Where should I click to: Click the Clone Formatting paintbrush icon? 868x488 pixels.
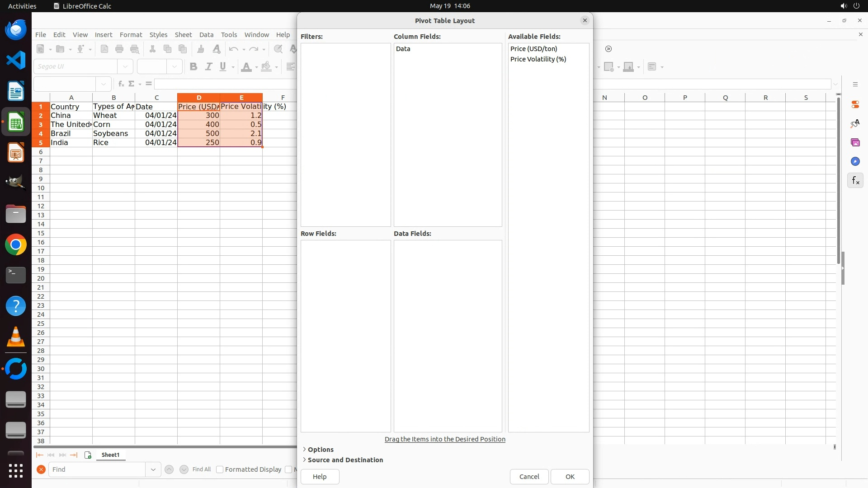[201, 49]
